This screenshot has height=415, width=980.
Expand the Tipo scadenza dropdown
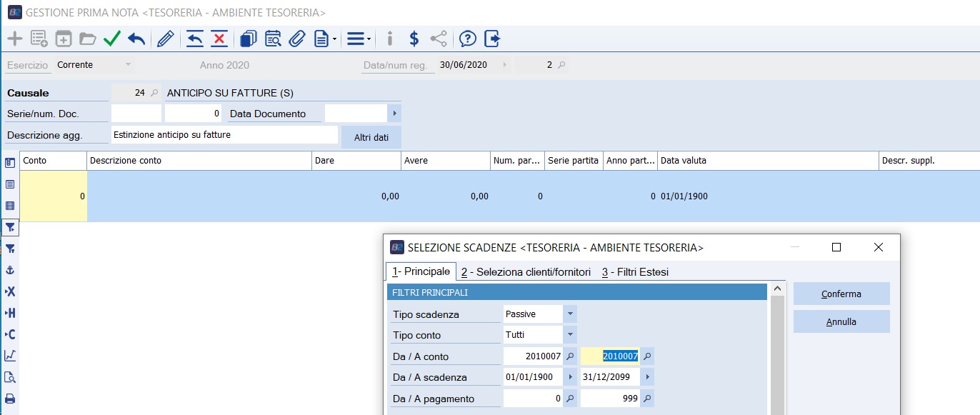tap(569, 314)
